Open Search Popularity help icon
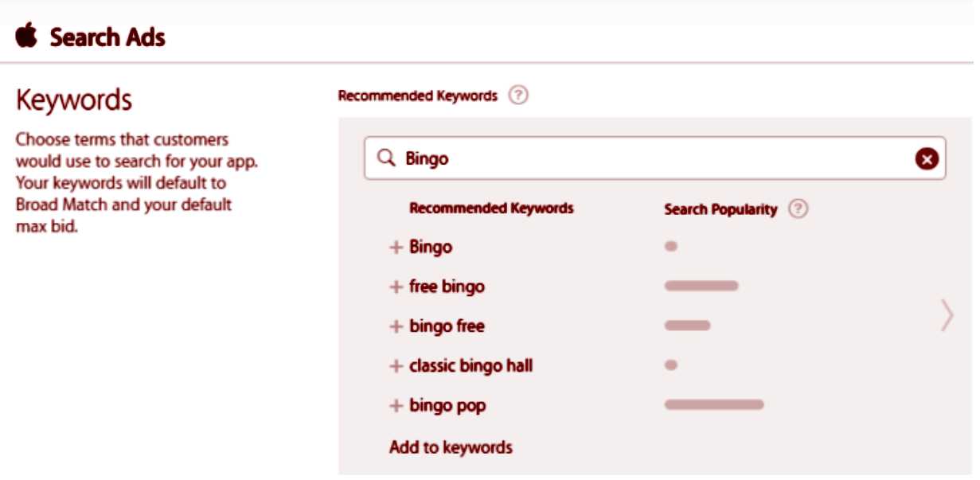 point(798,209)
